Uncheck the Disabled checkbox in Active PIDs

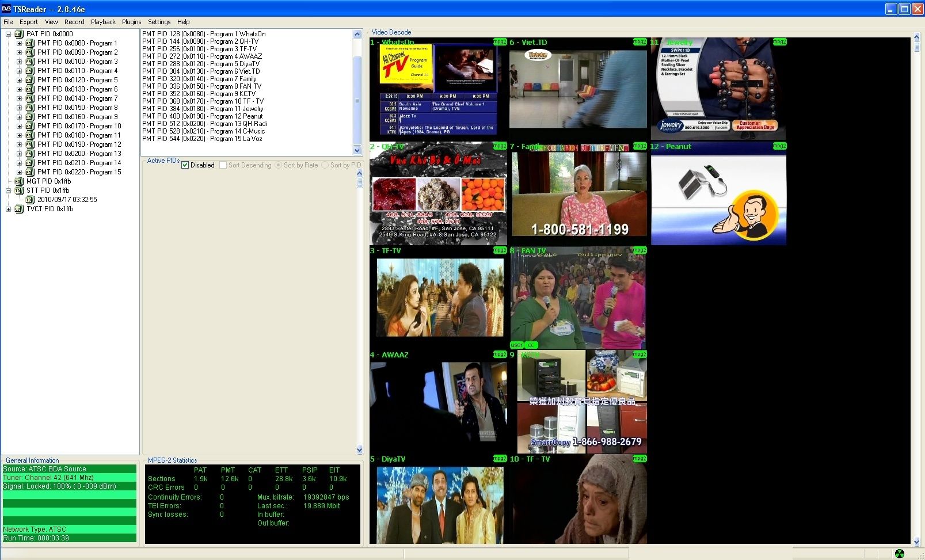(185, 165)
